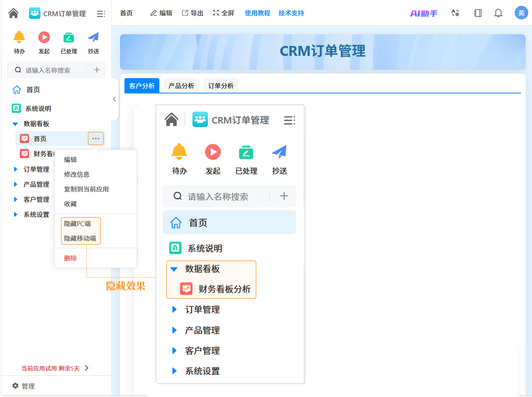The image size is (532, 397).
Task: Select the 财务看板 item in left sidebar
Action: [37, 154]
